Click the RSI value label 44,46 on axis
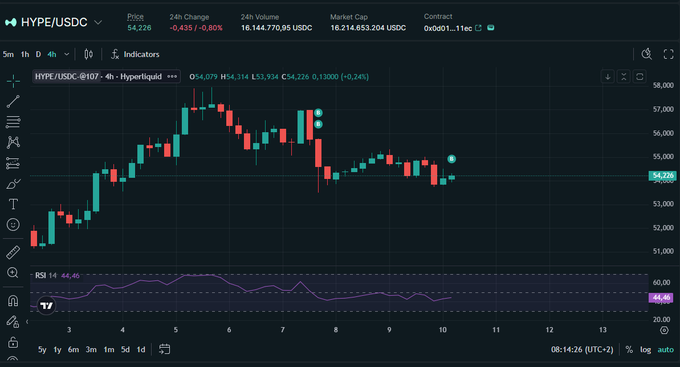Image resolution: width=680 pixels, height=367 pixels. (661, 298)
